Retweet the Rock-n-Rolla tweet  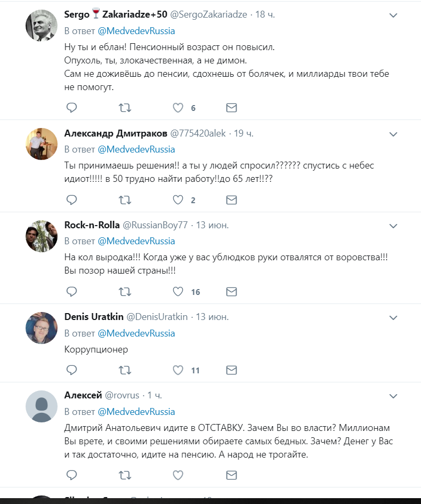point(125,292)
